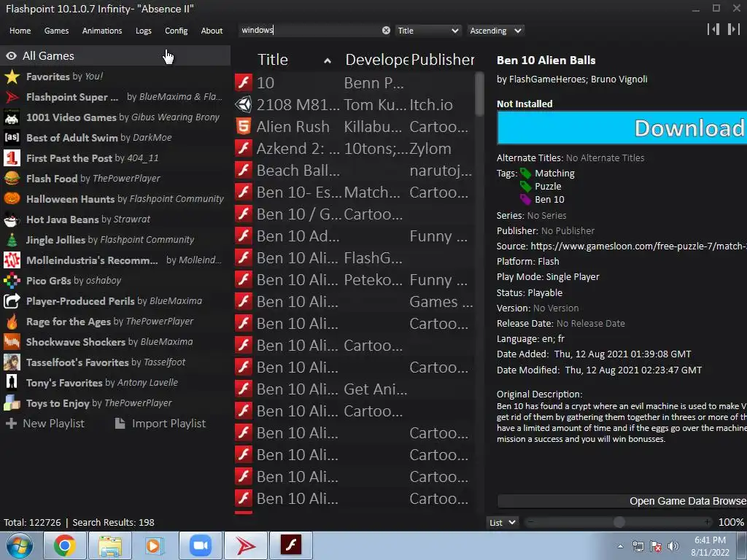Click the Hot Java Beans cup icon
This screenshot has height=560, width=747.
coord(12,219)
